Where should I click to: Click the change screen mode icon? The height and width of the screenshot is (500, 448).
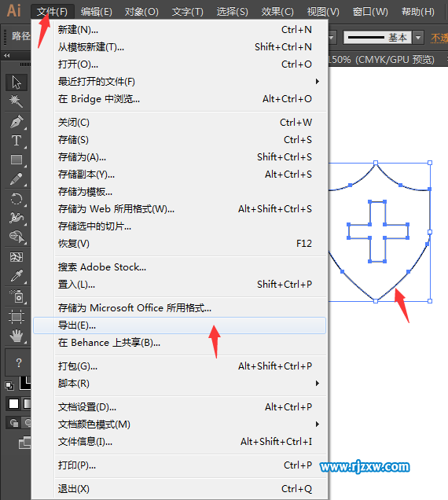point(25,443)
